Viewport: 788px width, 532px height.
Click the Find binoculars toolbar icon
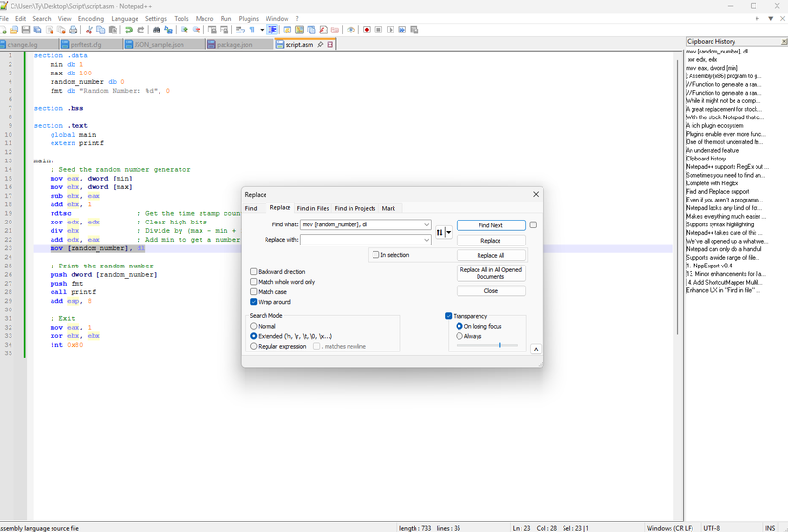[x=157, y=30]
